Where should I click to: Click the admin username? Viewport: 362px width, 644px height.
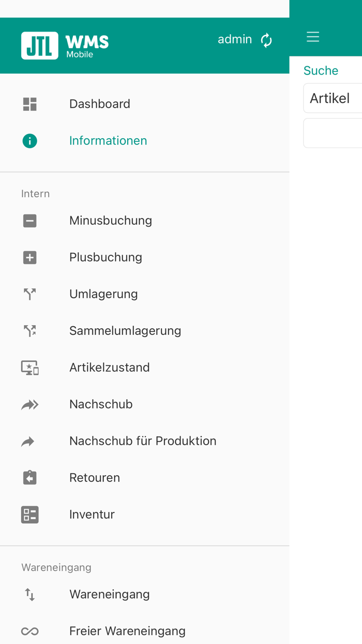[234, 39]
